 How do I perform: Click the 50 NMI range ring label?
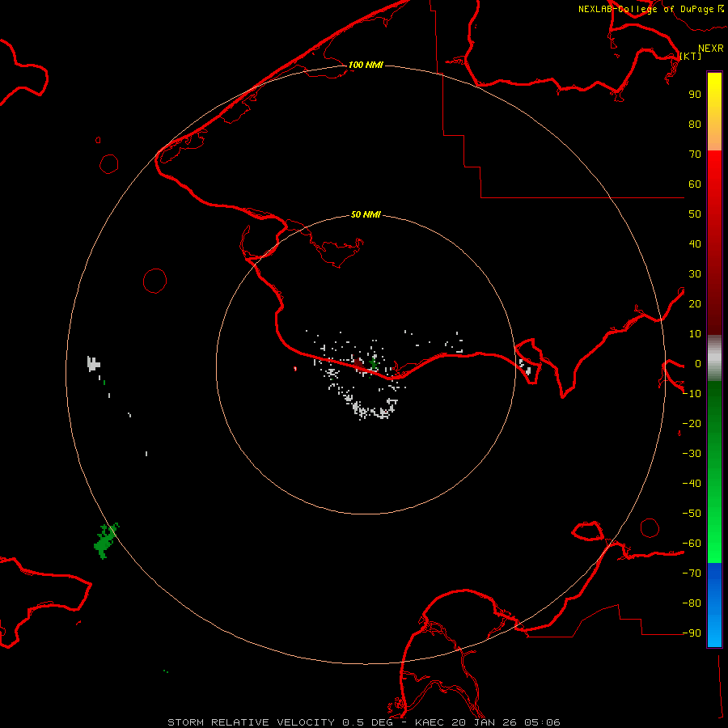click(x=366, y=215)
